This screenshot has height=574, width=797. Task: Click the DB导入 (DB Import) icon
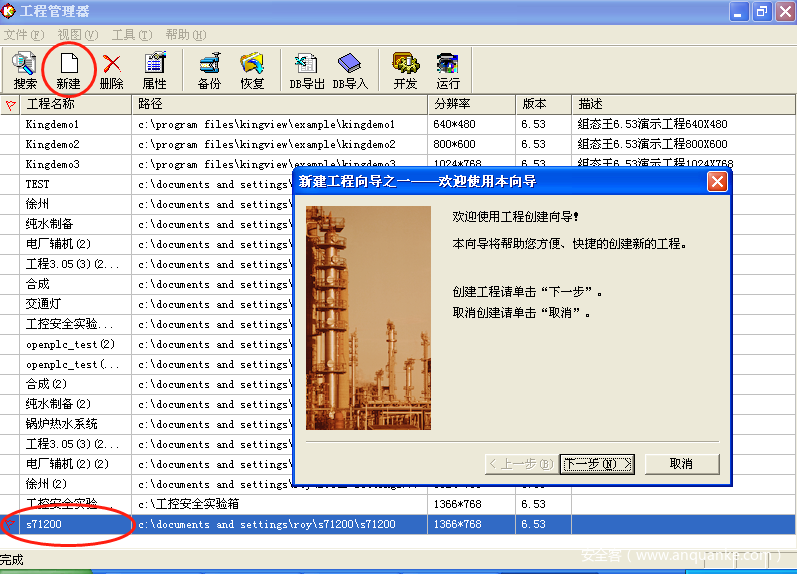click(350, 70)
